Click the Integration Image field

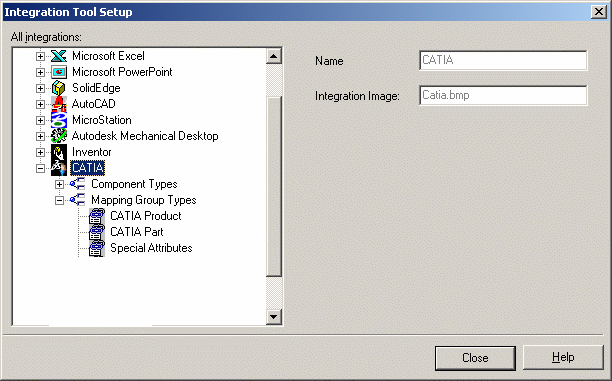click(503, 96)
